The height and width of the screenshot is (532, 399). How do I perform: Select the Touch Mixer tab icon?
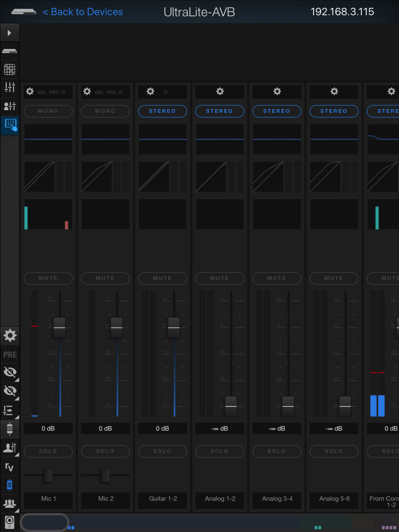pyautogui.click(x=10, y=125)
